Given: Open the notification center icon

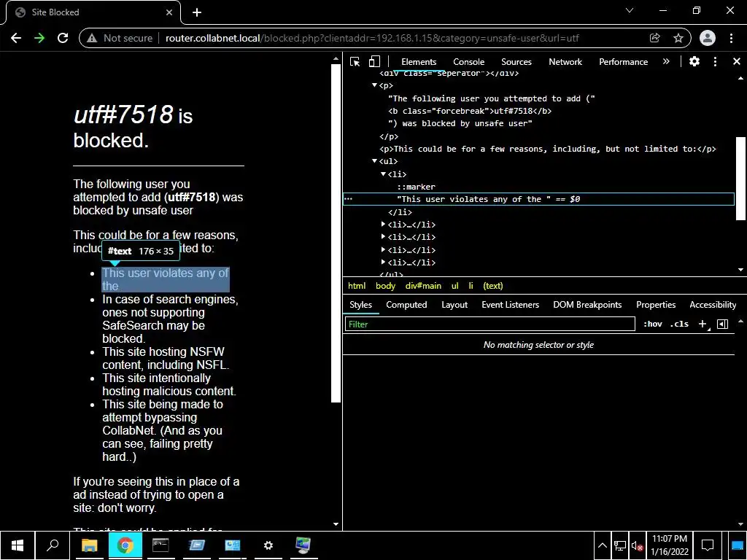Looking at the screenshot, I should click(x=708, y=545).
